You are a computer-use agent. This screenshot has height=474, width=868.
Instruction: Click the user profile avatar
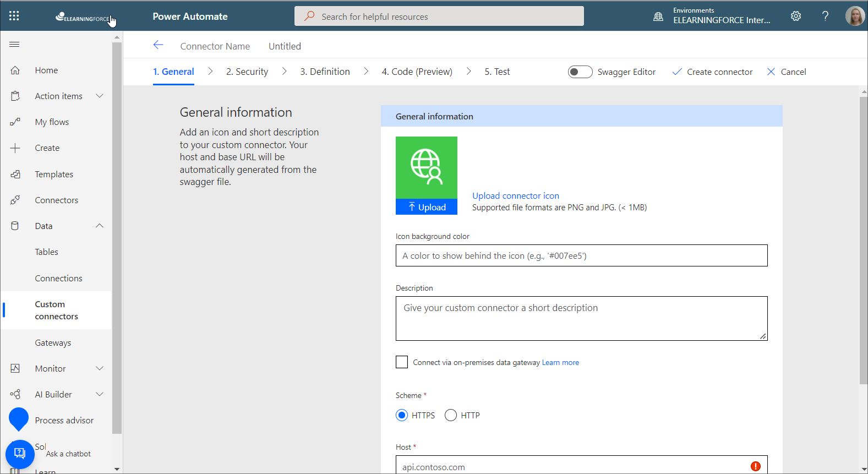click(854, 16)
